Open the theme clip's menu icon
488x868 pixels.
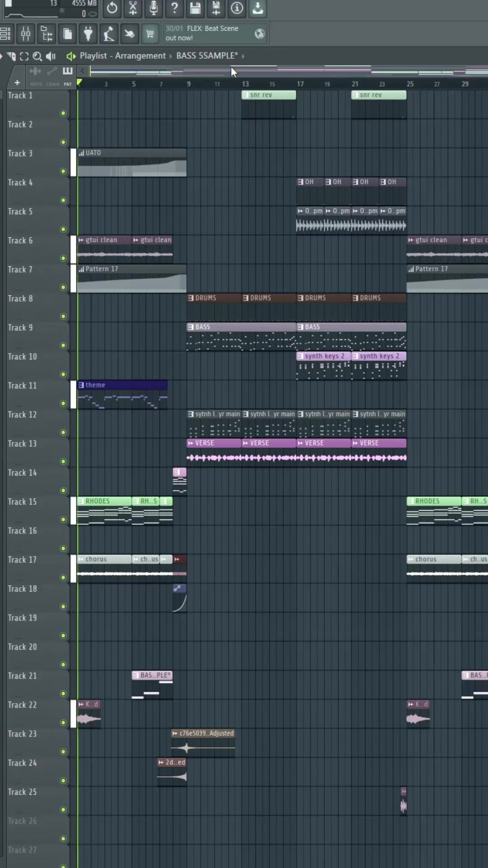pyautogui.click(x=81, y=385)
